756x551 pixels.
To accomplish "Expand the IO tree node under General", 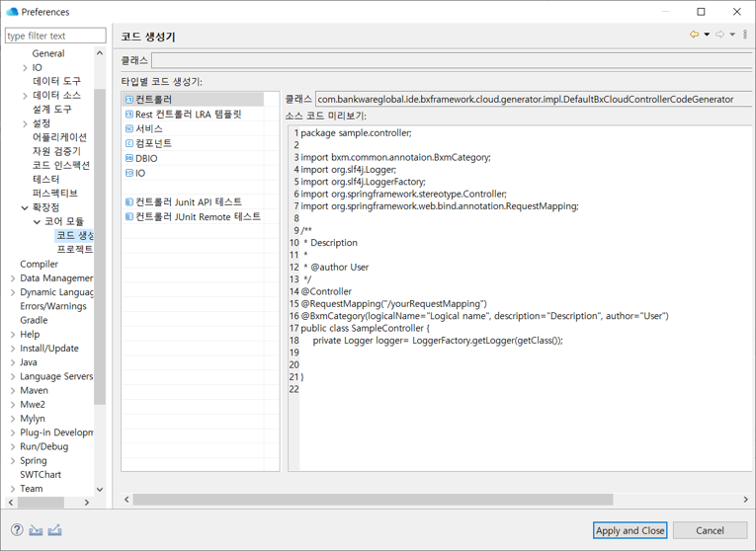I will [x=25, y=68].
